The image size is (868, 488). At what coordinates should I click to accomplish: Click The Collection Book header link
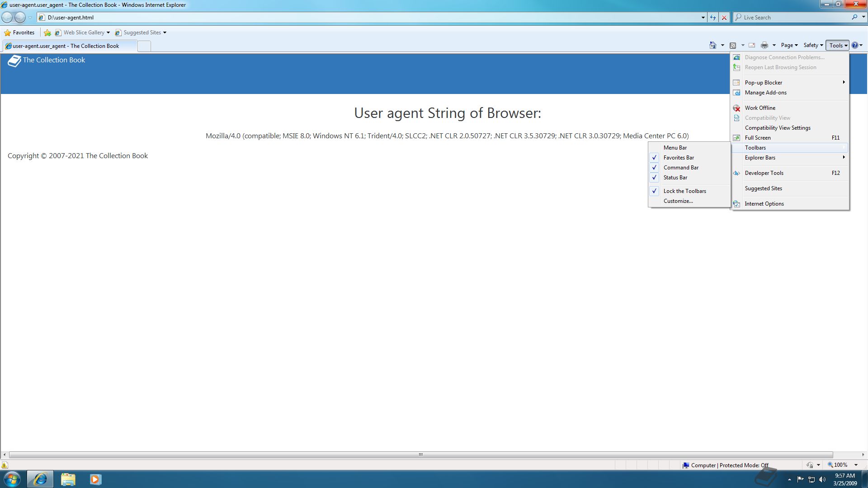[x=54, y=60]
